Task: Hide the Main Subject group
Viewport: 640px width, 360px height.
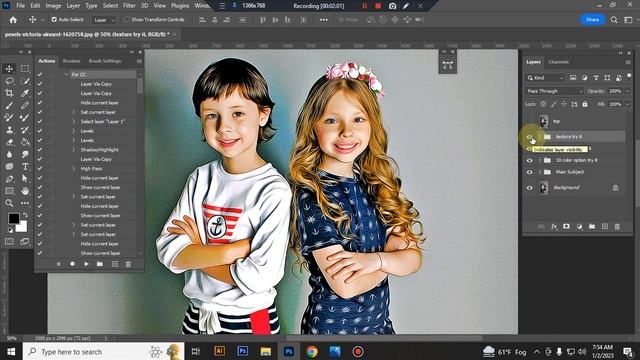Action: click(529, 172)
